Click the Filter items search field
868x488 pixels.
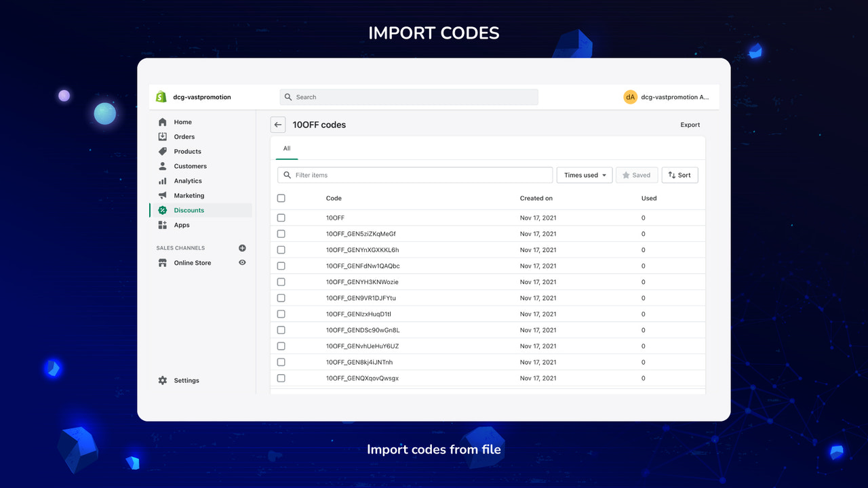pos(414,174)
